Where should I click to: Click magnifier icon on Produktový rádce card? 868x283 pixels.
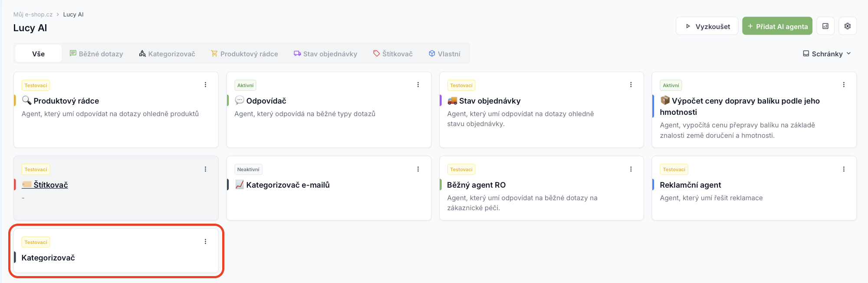click(x=26, y=101)
